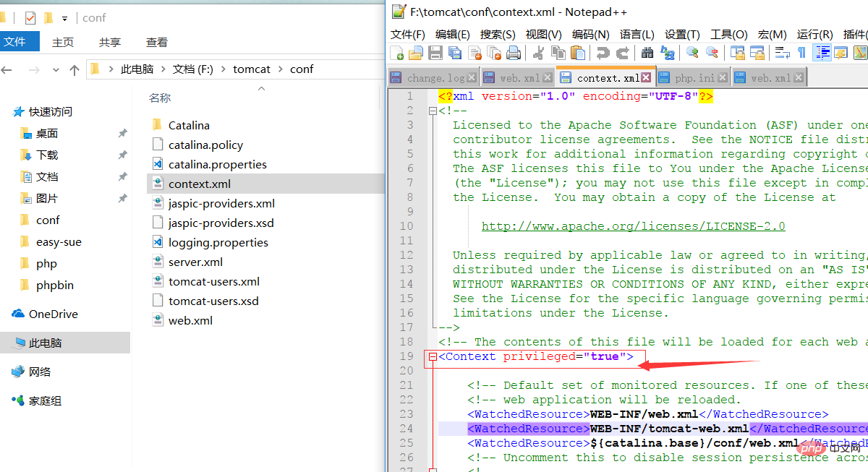The height and width of the screenshot is (472, 868).
Task: Open Explorer quick access toolbar customize dropdown
Action: [x=64, y=18]
